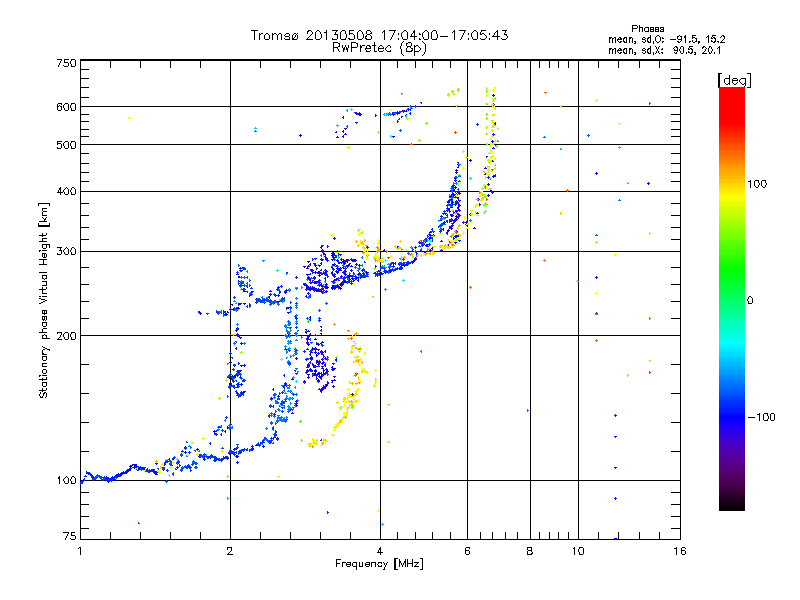The image size is (800, 600).
Task: Select the 'RwPretec (8p)' subtitle text
Action: coord(380,48)
